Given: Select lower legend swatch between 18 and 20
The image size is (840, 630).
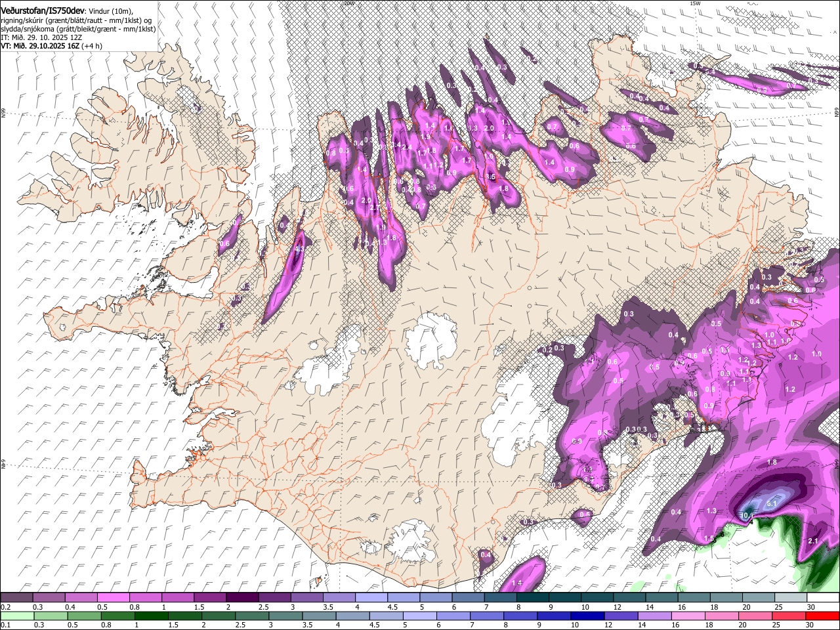Looking at the screenshot, I should pos(722,616).
